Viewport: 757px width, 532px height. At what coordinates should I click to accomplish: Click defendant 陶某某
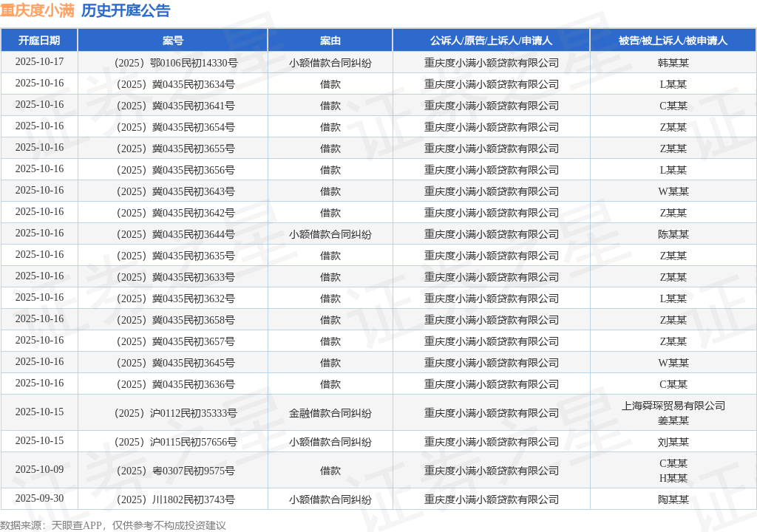[673, 499]
